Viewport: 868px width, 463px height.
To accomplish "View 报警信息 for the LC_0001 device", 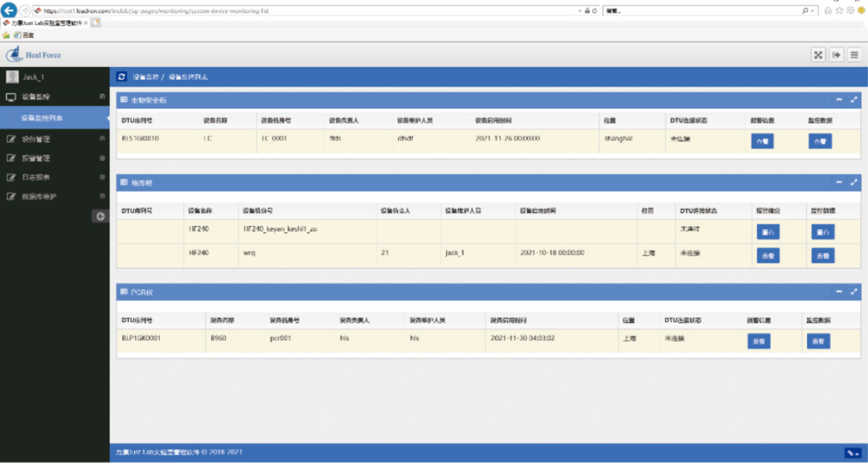I will 762,141.
